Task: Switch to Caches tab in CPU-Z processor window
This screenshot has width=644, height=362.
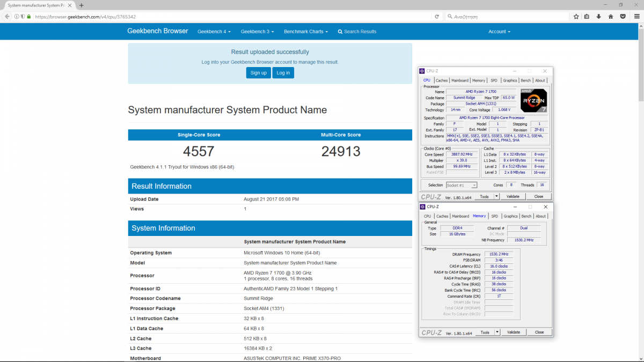Action: [442, 80]
